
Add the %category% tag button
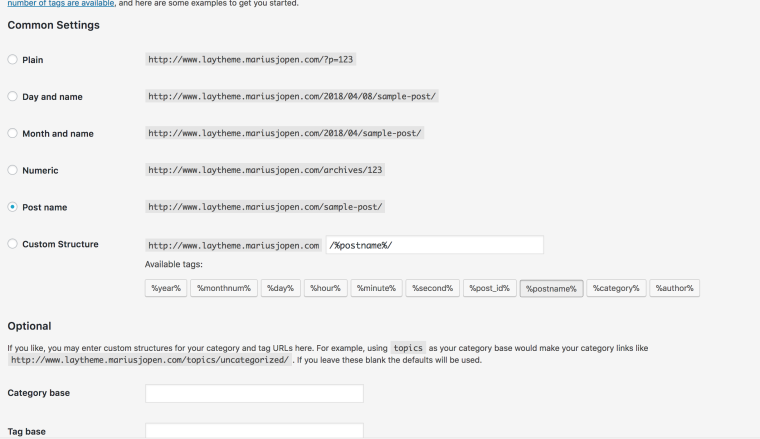(x=615, y=288)
